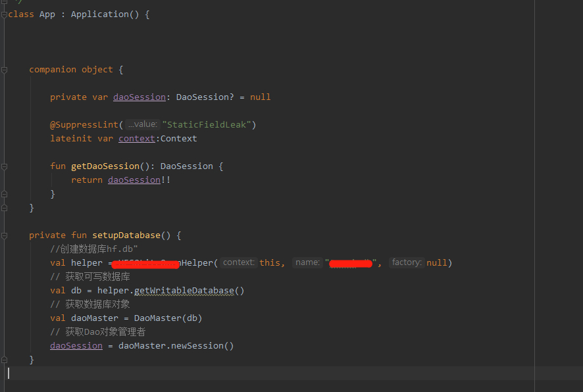Collapse the companion object code block
The width and height of the screenshot is (583, 392).
click(x=6, y=69)
